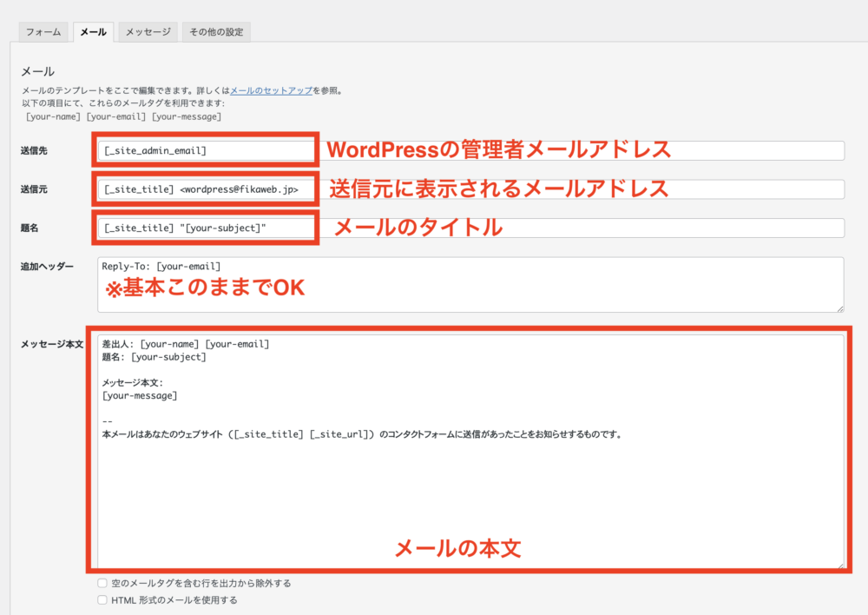
Task: Open the メールのセットアップ link
Action: coord(271,90)
